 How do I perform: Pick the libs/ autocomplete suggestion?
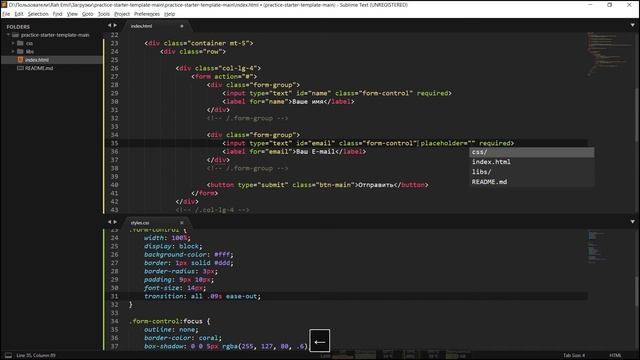point(531,172)
